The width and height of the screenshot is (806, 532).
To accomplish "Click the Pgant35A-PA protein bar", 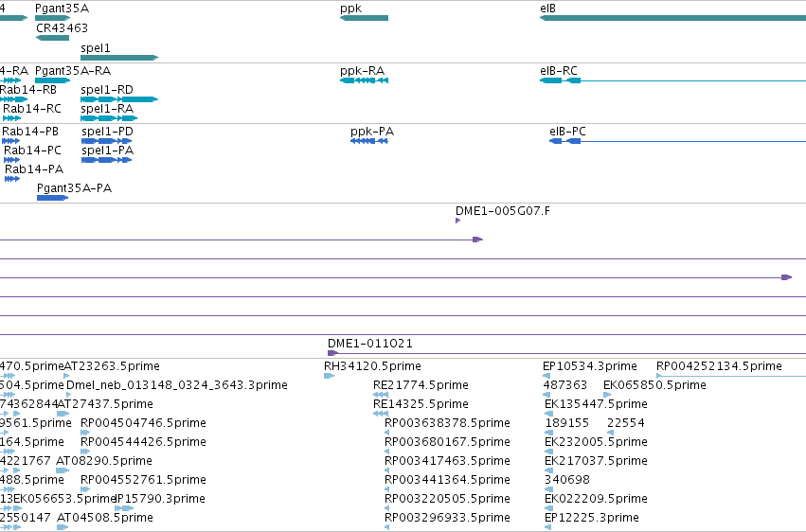I will (x=52, y=198).
